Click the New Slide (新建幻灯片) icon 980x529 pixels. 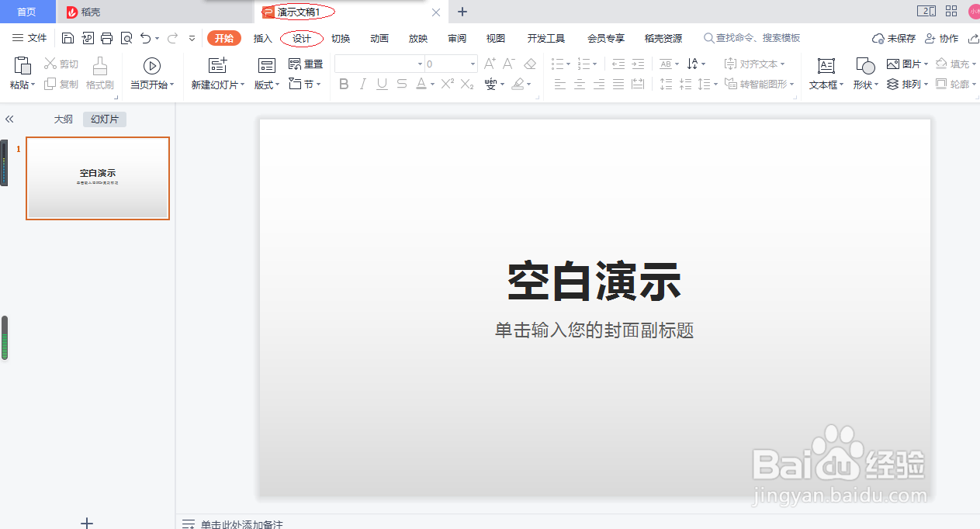[x=218, y=65]
